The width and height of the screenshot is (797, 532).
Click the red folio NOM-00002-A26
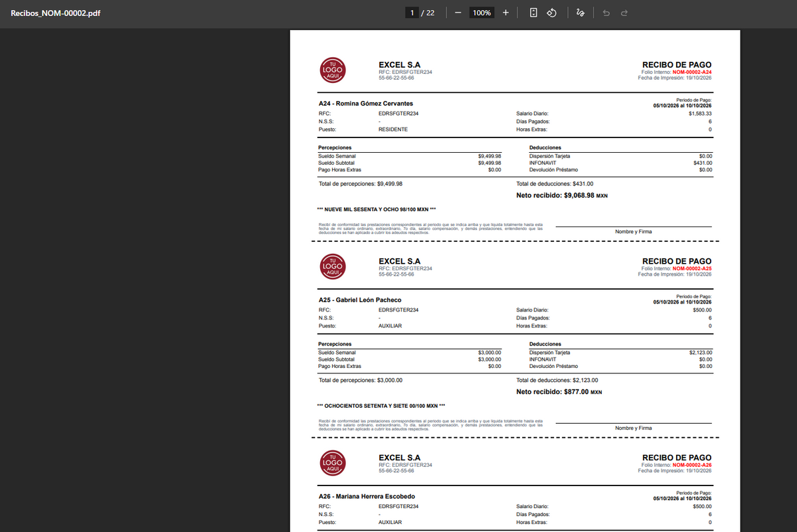[x=692, y=465]
